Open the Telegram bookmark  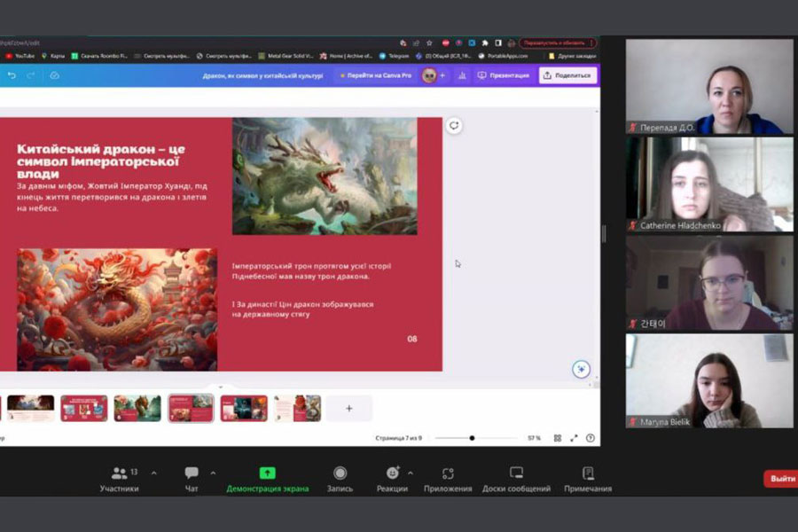tap(395, 56)
